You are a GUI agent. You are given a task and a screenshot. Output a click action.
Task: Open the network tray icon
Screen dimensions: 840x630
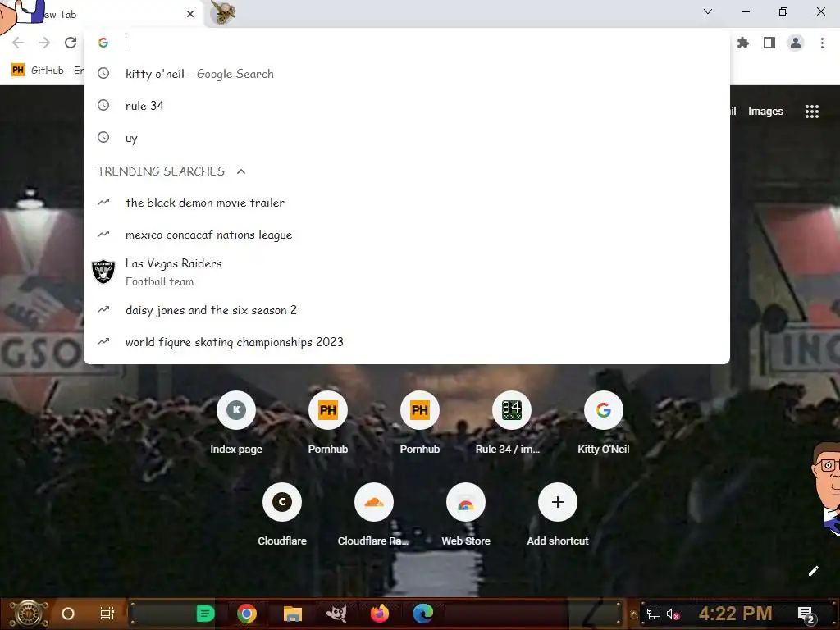tap(653, 614)
